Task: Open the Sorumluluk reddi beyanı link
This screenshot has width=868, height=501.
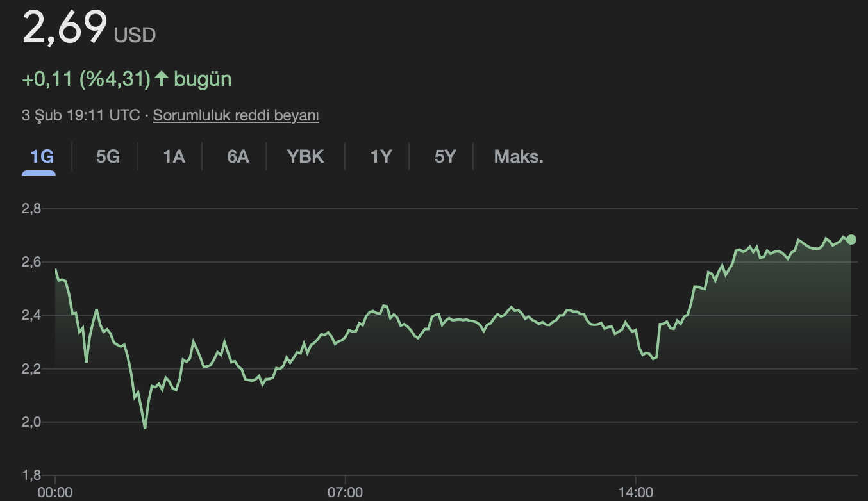Action: click(236, 116)
